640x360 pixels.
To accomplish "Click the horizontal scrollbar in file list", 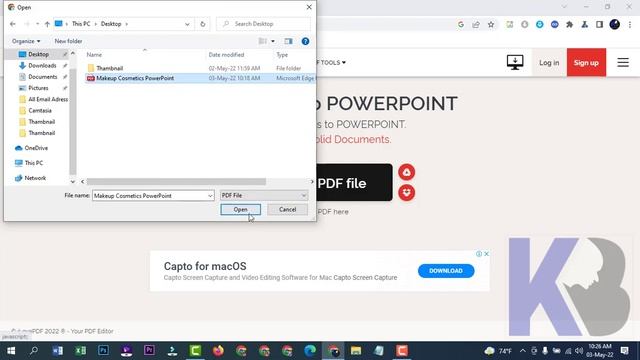I will 176,182.
